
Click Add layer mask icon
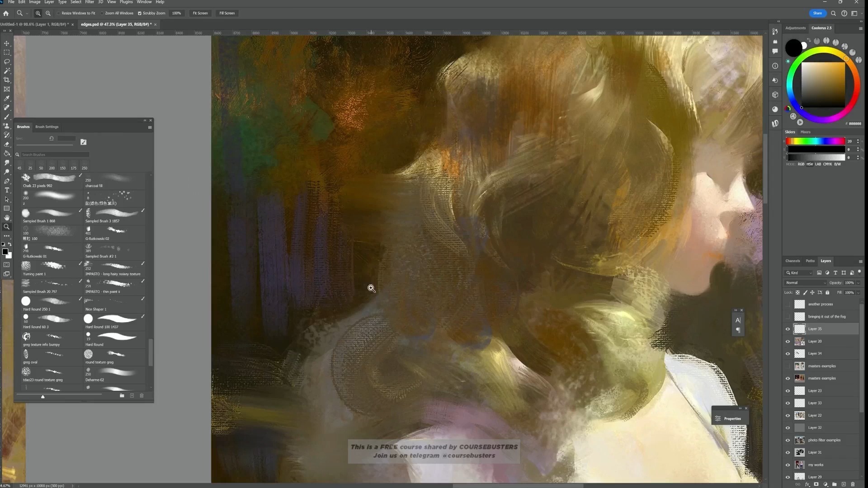816,484
